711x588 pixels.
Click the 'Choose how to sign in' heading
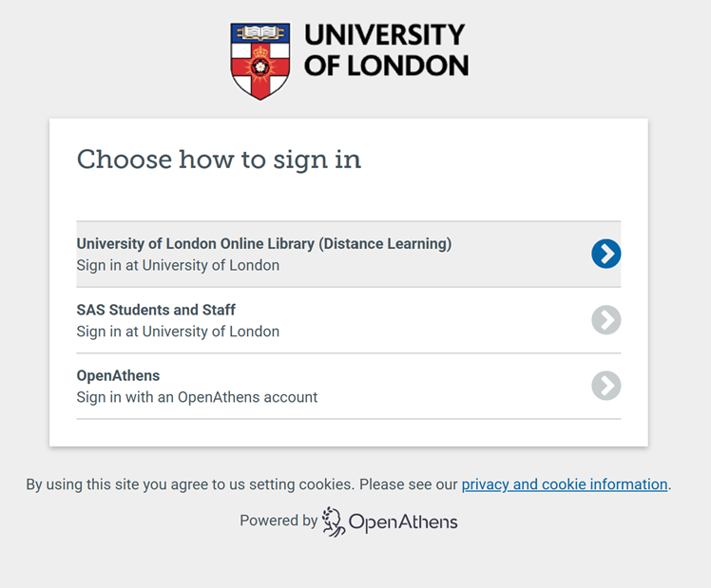pyautogui.click(x=219, y=160)
